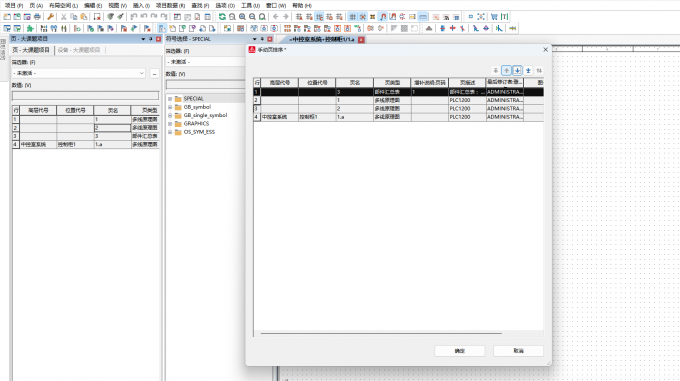The height and width of the screenshot is (381, 680).
Task: Expand the GB_symbol tree node
Action: point(170,107)
